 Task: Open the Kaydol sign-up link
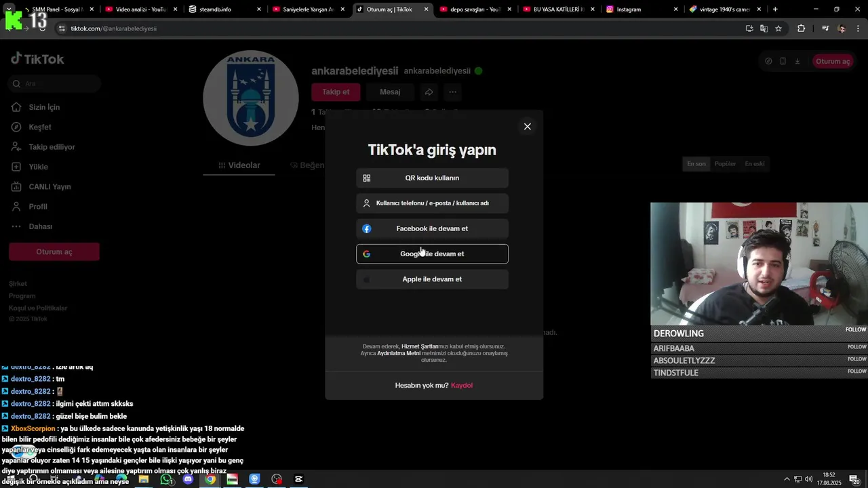coord(462,386)
